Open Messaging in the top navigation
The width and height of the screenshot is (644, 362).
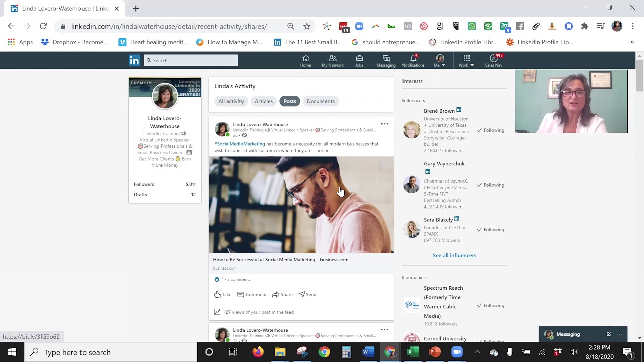(x=386, y=61)
